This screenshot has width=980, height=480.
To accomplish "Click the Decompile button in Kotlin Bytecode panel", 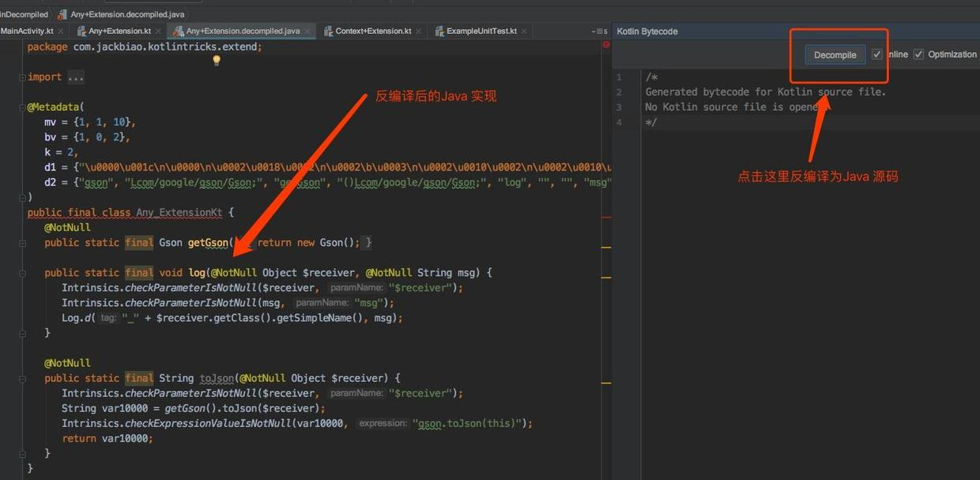I will [x=835, y=55].
